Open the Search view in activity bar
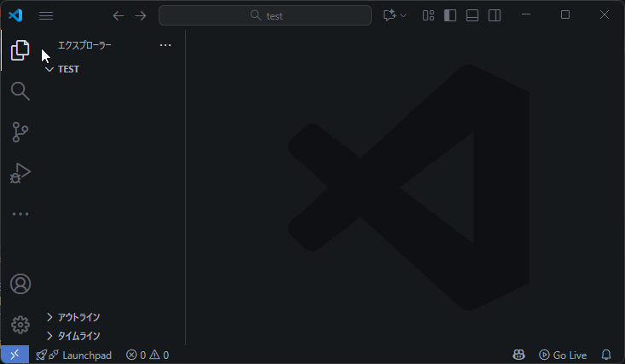Image resolution: width=625 pixels, height=364 pixels. [20, 91]
